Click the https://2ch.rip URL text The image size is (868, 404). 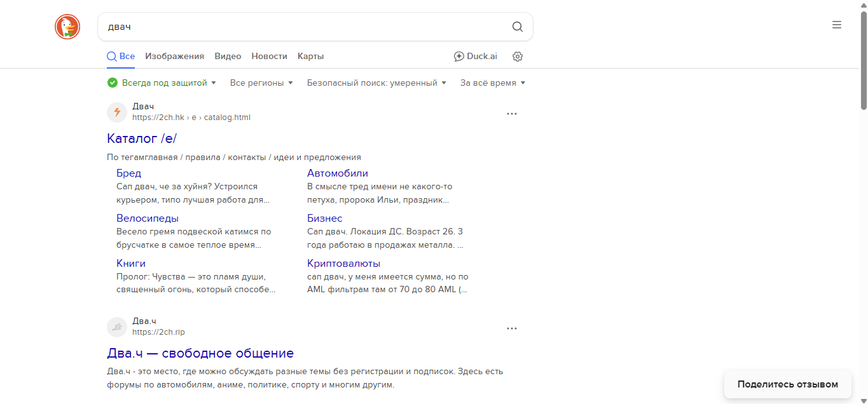158,332
